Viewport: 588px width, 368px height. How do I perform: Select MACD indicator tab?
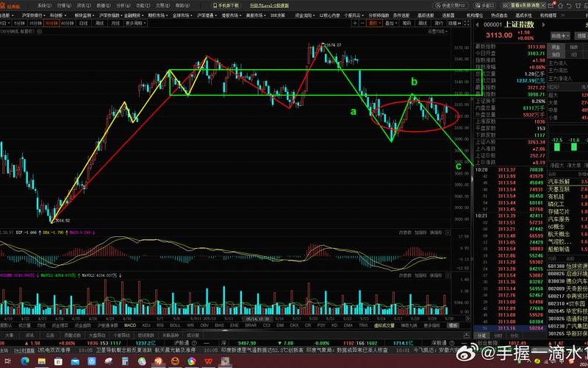tap(130, 325)
